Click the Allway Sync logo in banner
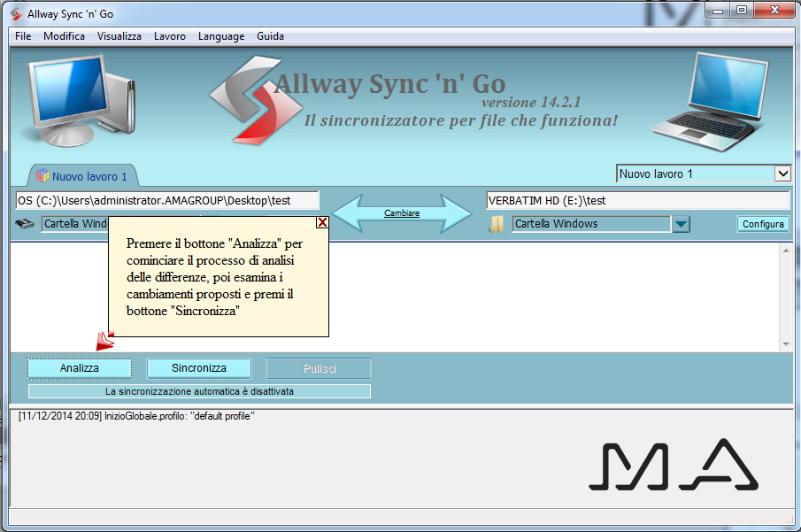The height and width of the screenshot is (532, 801). click(256, 100)
